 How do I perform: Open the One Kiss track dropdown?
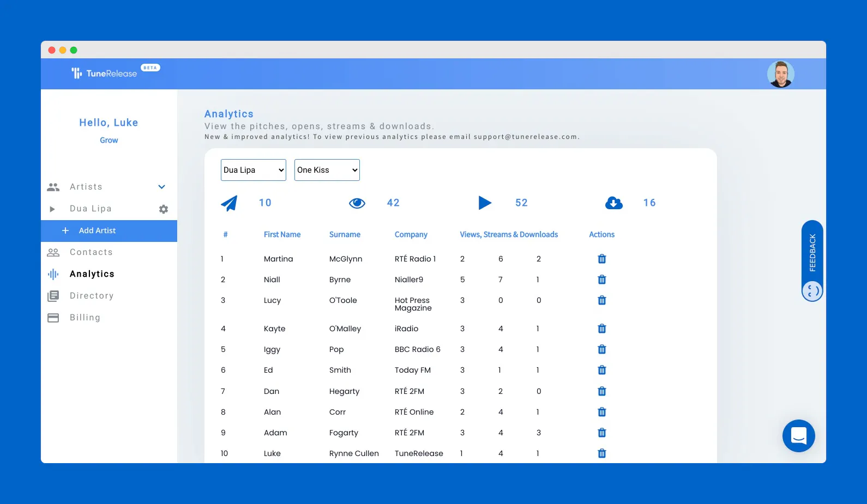[x=327, y=170]
